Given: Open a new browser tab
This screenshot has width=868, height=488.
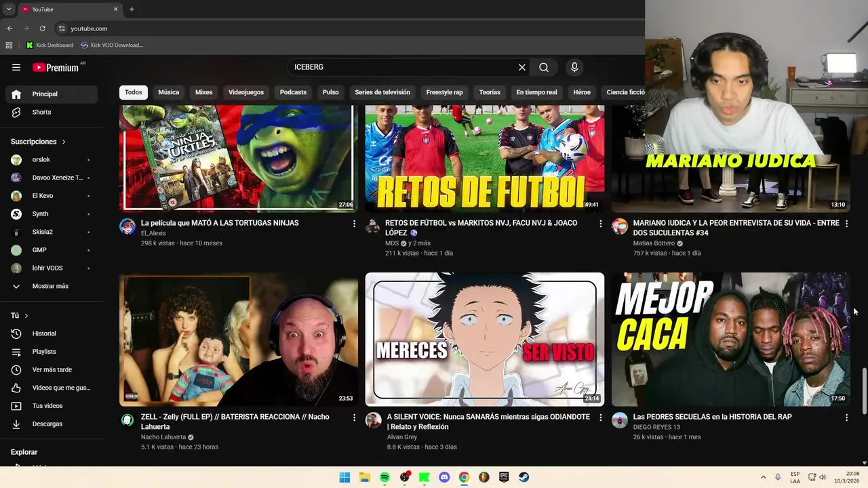Looking at the screenshot, I should click(x=132, y=9).
